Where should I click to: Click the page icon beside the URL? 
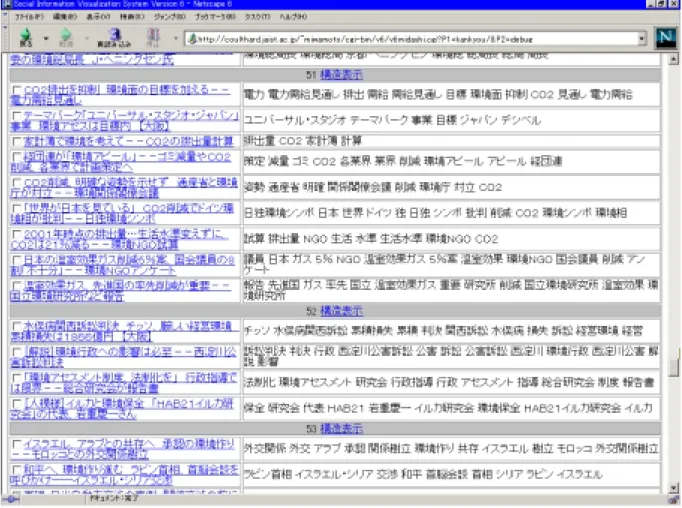coord(192,39)
